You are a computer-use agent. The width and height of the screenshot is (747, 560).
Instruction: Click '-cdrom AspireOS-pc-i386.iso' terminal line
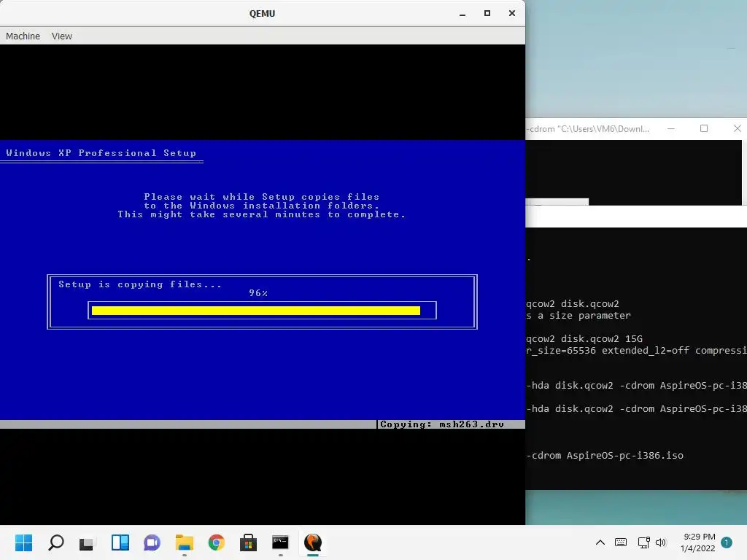click(x=605, y=456)
